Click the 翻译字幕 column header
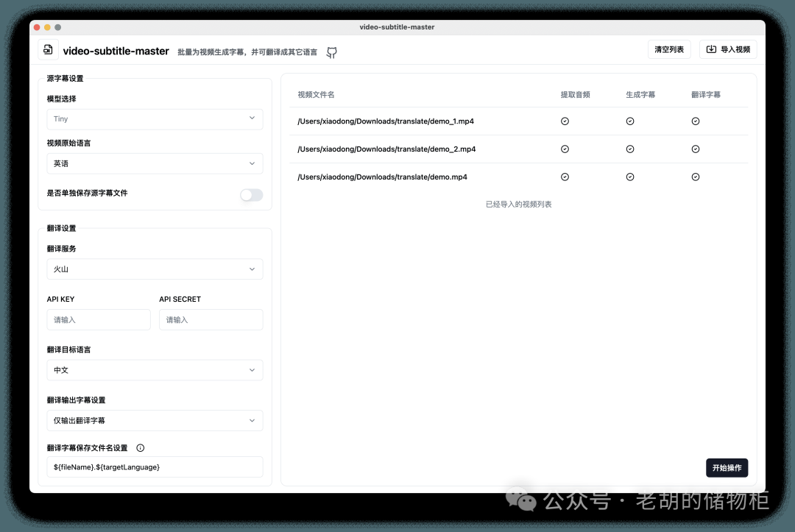795x532 pixels. point(706,95)
